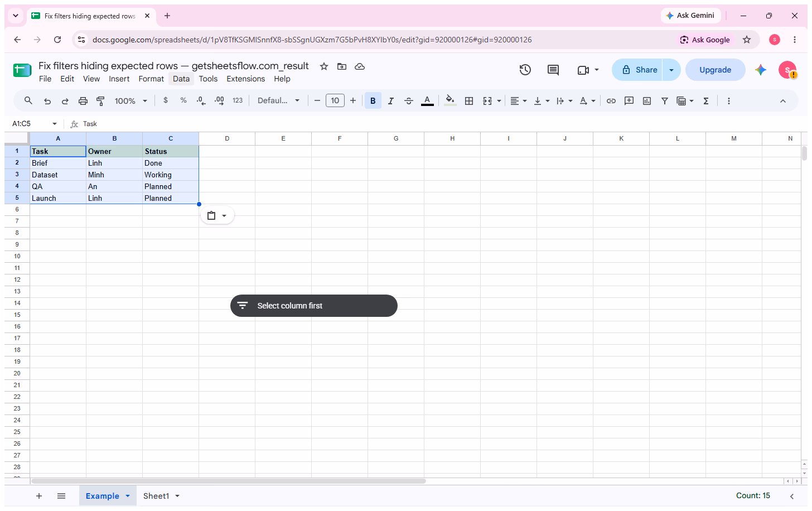The image size is (812, 511).
Task: Insert a link
Action: tap(611, 101)
